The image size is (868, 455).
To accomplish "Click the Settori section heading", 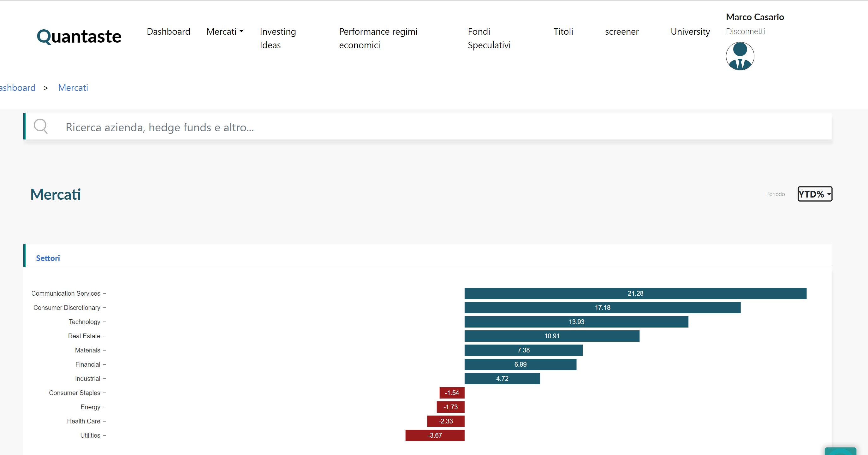I will tap(48, 258).
